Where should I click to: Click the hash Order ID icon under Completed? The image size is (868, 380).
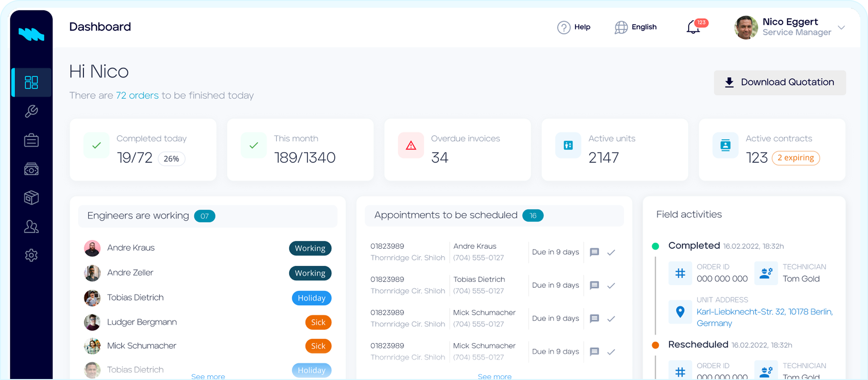pyautogui.click(x=680, y=273)
